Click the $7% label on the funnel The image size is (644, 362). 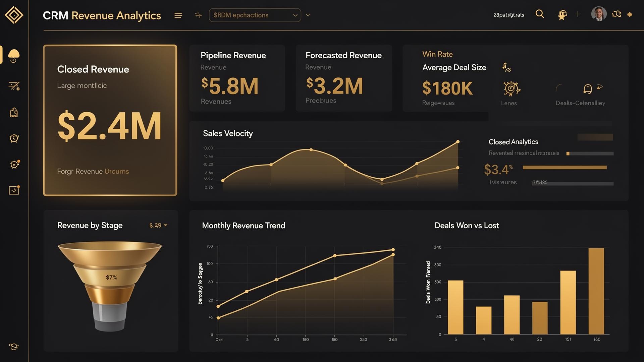coord(111,277)
